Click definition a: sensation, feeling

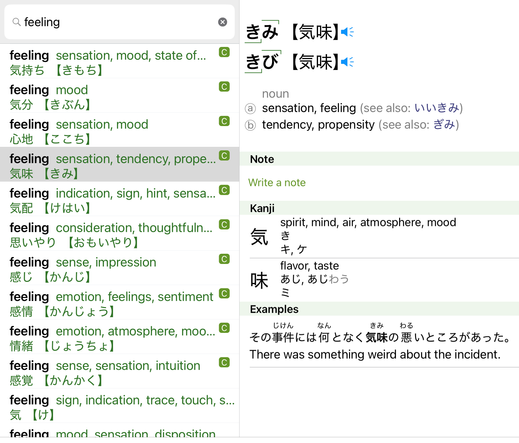click(309, 108)
